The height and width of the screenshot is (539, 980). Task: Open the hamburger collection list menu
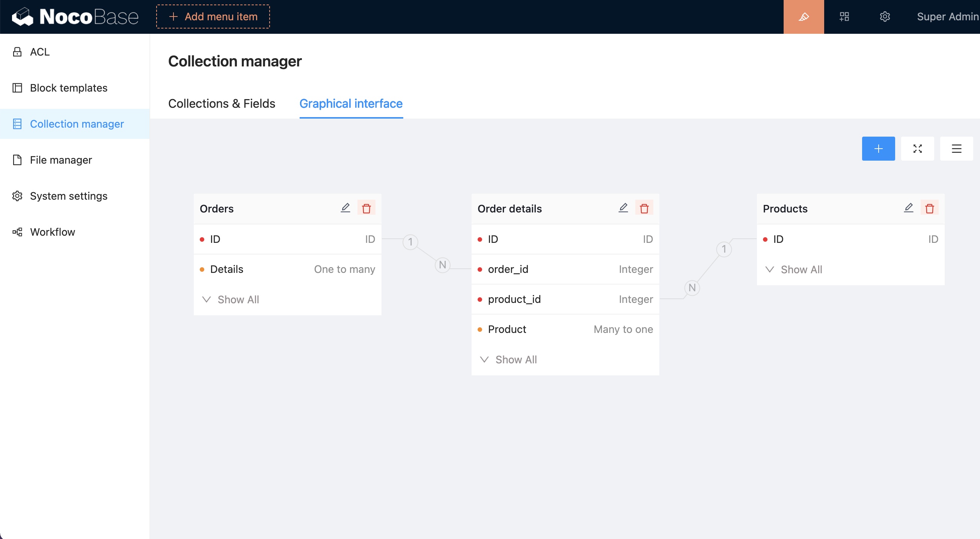[956, 149]
